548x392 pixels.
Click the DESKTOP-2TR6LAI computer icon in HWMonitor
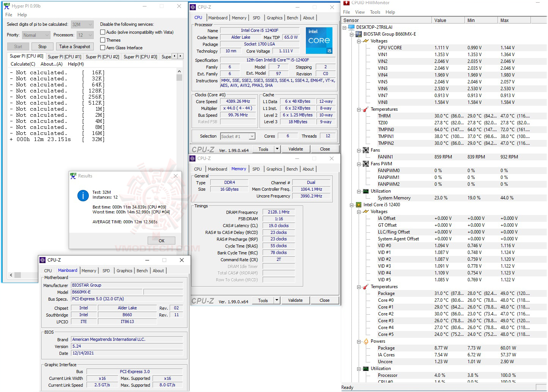click(x=351, y=27)
